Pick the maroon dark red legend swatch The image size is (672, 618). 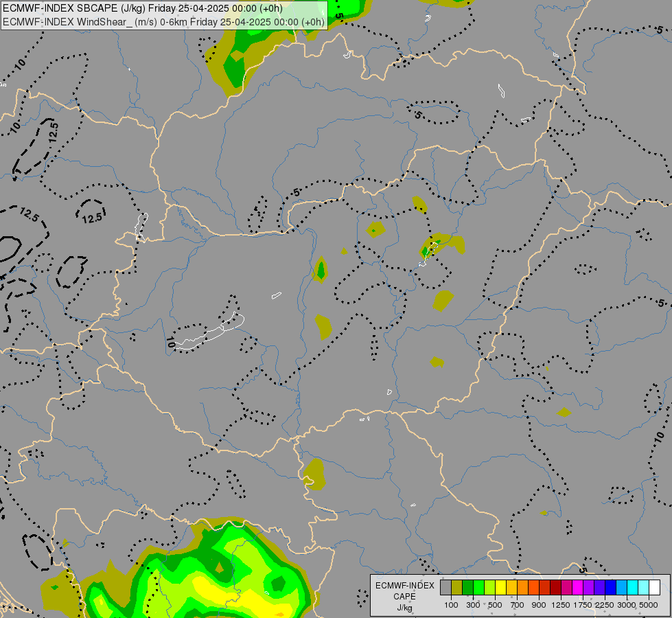pyautogui.click(x=555, y=587)
